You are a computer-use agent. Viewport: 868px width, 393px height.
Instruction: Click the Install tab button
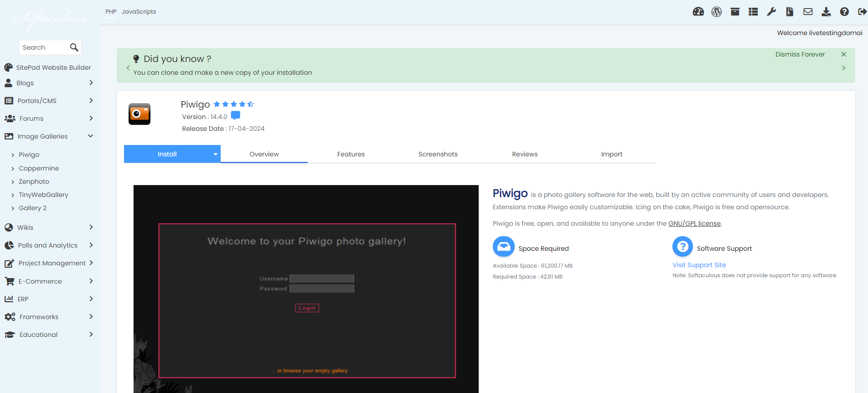(x=167, y=154)
